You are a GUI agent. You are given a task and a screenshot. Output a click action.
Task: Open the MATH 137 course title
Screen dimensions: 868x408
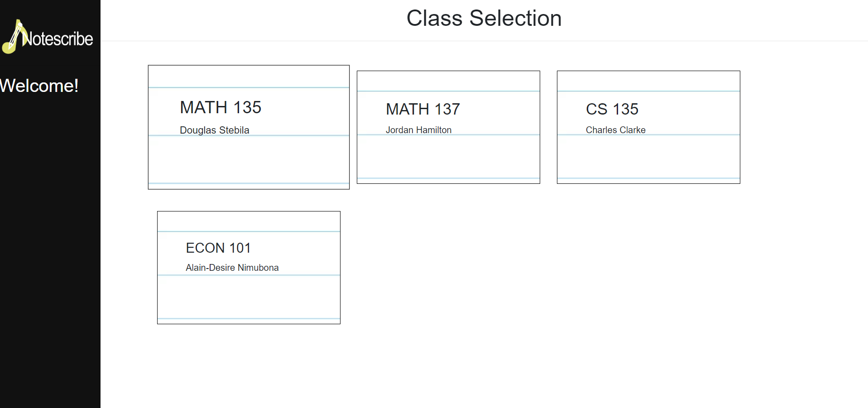pyautogui.click(x=422, y=109)
